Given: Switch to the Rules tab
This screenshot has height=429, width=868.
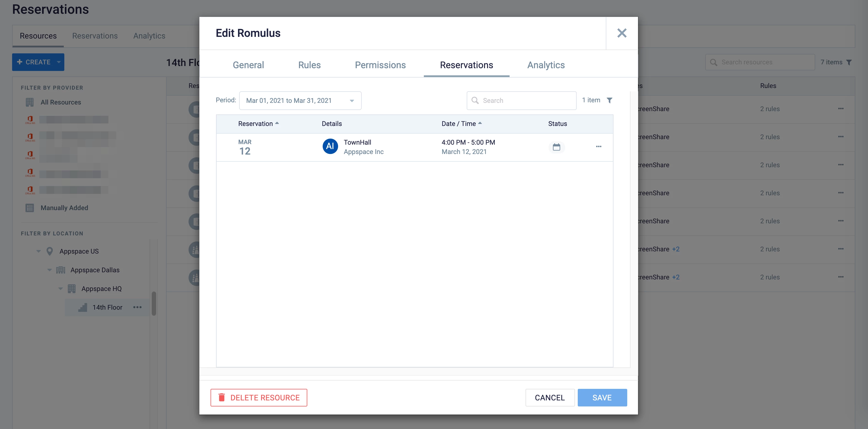Looking at the screenshot, I should (309, 65).
